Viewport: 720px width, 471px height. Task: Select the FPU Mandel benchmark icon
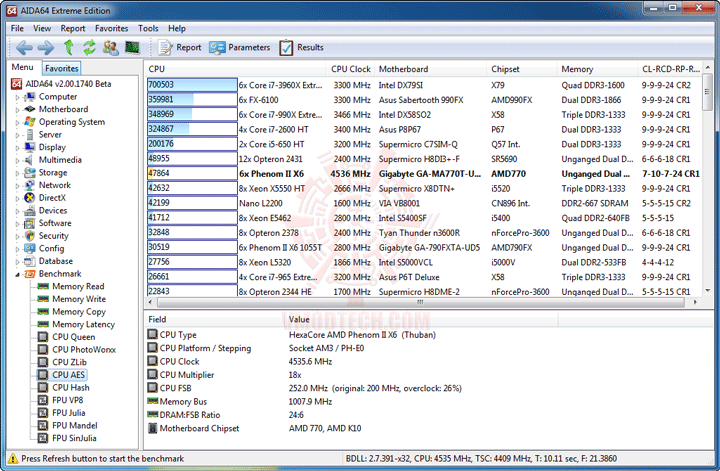coord(43,426)
